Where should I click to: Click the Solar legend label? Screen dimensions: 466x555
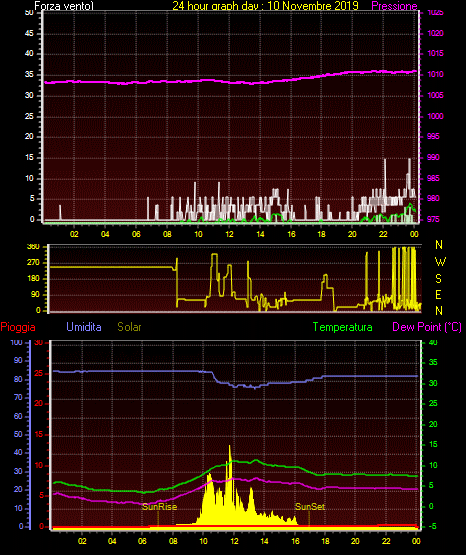[129, 327]
